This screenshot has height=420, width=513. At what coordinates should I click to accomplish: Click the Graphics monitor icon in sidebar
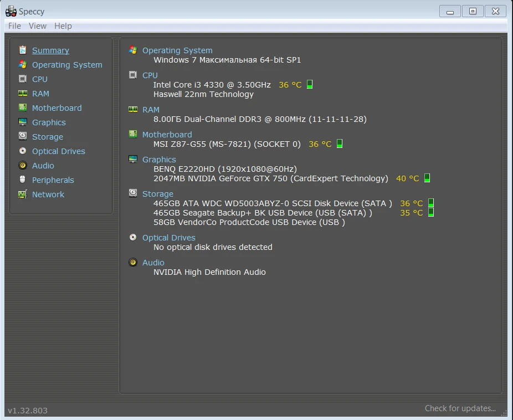click(23, 122)
